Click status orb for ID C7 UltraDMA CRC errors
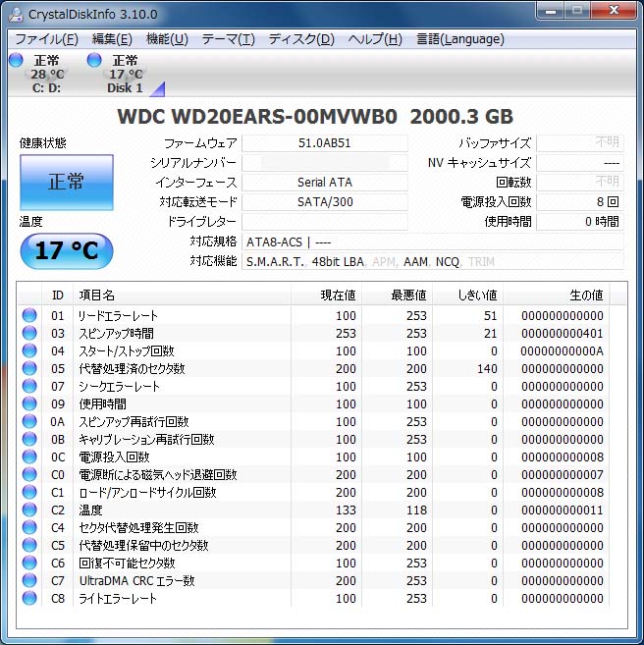The height and width of the screenshot is (645, 644). click(x=29, y=581)
